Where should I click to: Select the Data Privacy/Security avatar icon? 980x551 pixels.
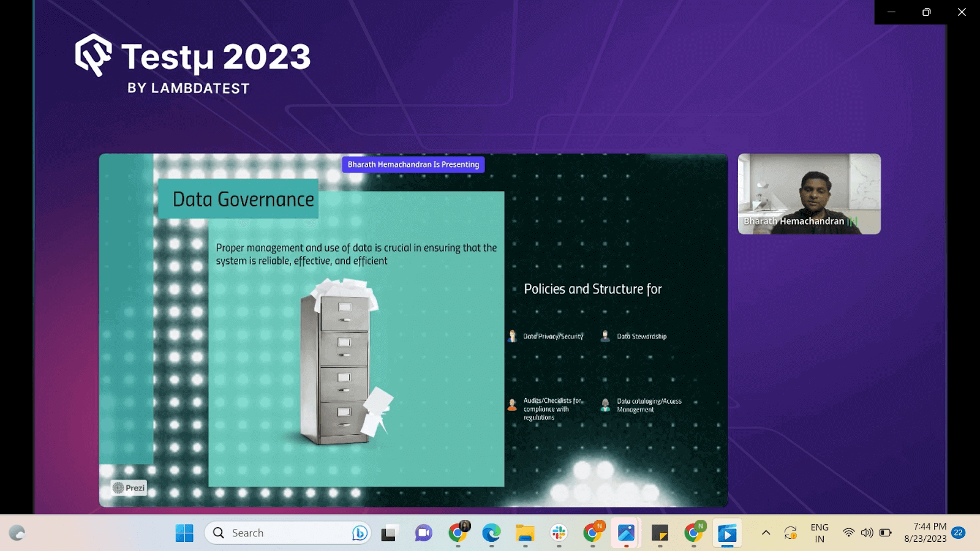coord(513,336)
